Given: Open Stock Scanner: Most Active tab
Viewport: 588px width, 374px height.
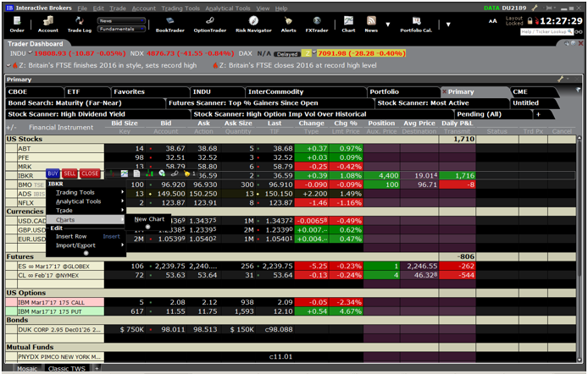Looking at the screenshot, I should (x=441, y=103).
